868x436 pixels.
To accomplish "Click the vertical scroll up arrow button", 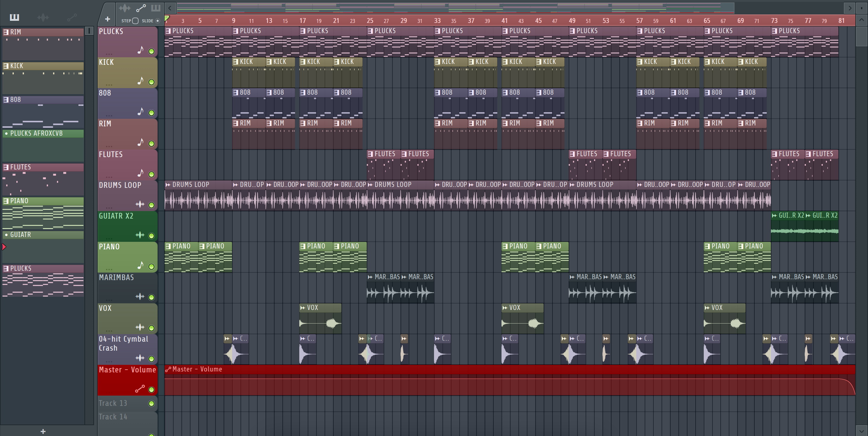I will 861,20.
